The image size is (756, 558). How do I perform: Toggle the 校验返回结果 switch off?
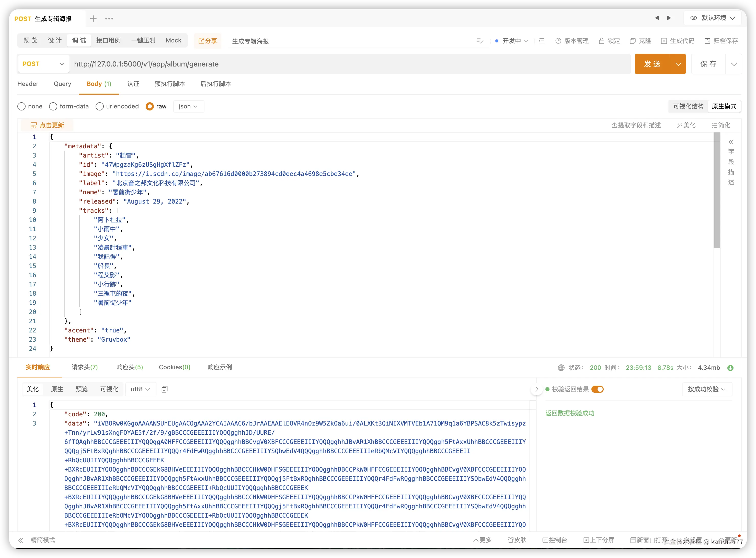point(597,389)
